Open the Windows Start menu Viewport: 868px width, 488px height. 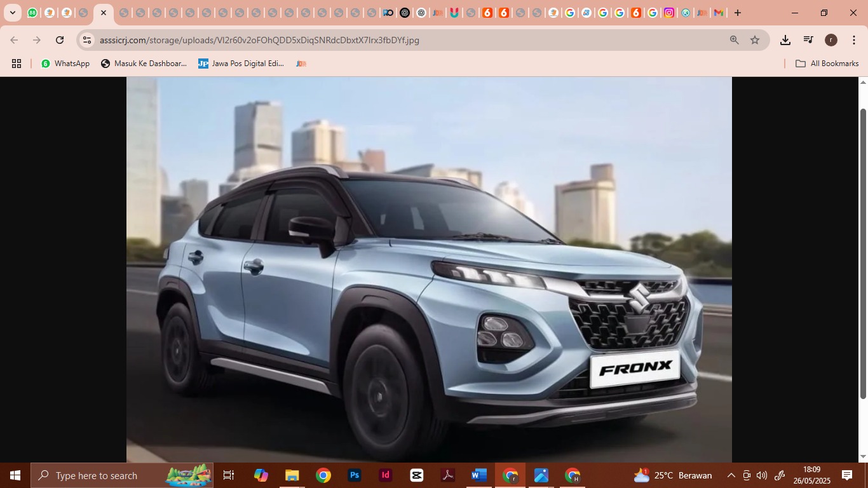pyautogui.click(x=15, y=475)
